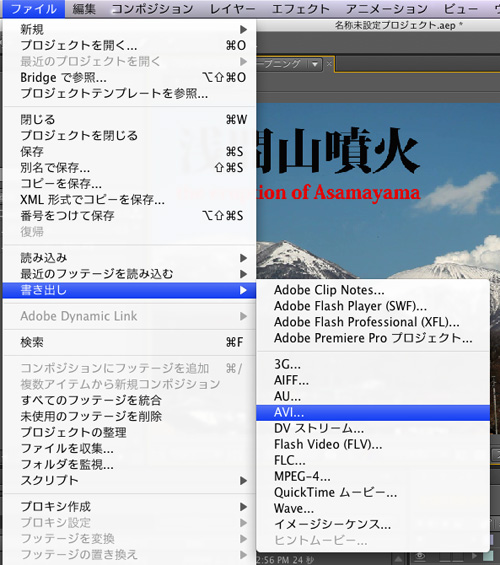500x565 pixels.
Task: Choose ファイルを収集… menu item
Action: coord(129,448)
